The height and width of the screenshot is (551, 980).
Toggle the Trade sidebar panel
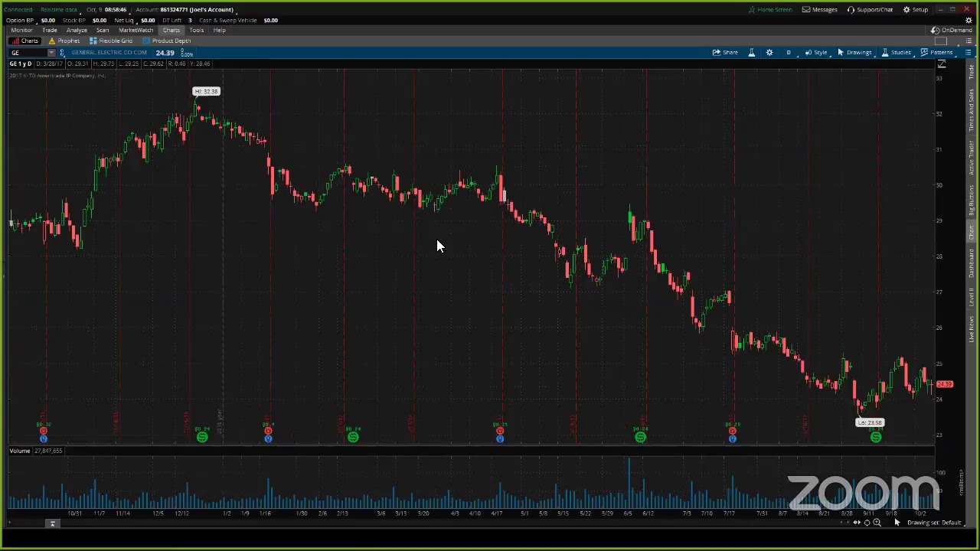point(972,73)
